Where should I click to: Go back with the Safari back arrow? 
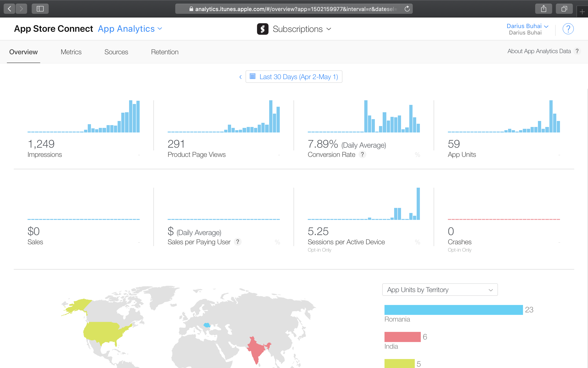9,9
